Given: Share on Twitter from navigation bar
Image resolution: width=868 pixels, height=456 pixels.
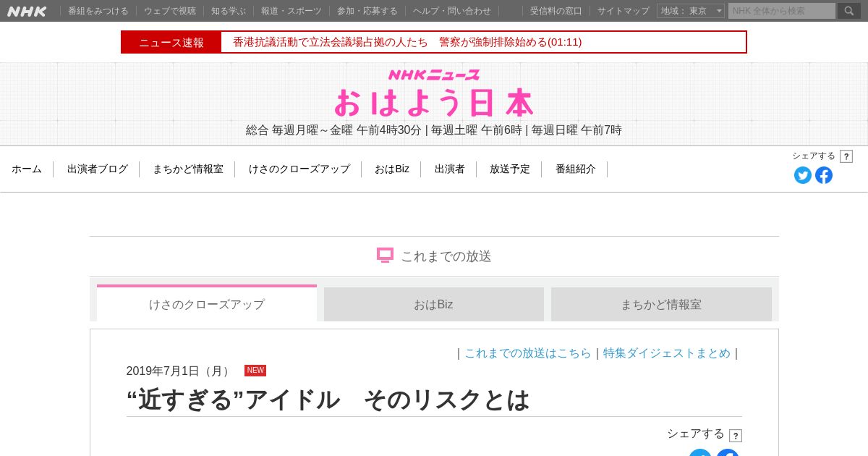Looking at the screenshot, I should pos(803,175).
